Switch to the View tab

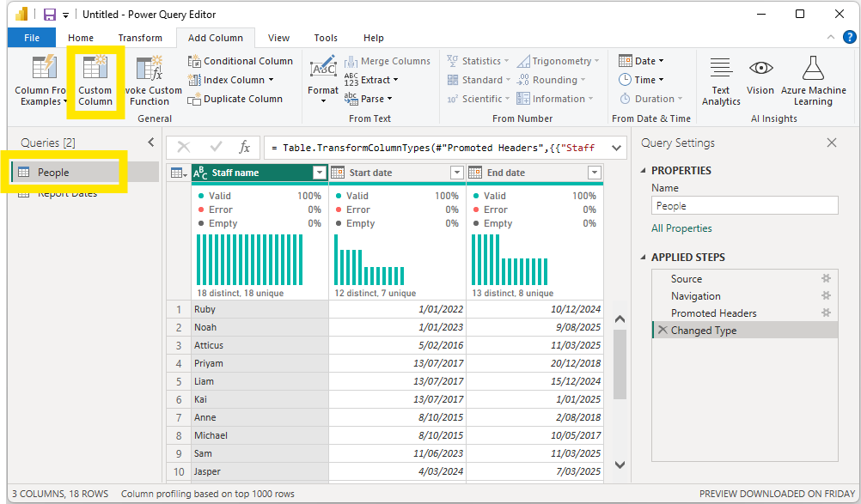pos(278,38)
